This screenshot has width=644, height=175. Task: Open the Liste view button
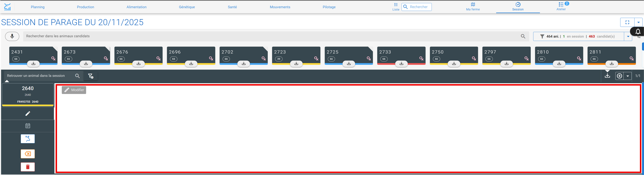coord(396,7)
